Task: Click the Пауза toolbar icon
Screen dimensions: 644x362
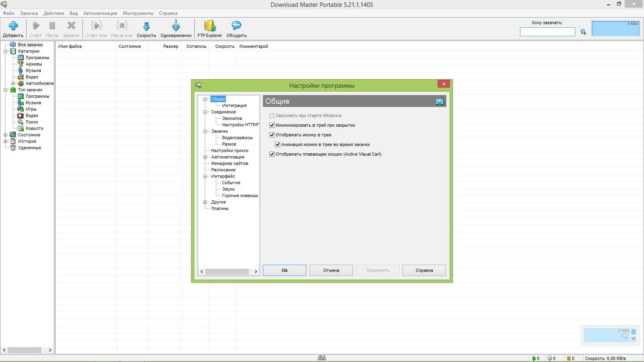Action: (52, 26)
